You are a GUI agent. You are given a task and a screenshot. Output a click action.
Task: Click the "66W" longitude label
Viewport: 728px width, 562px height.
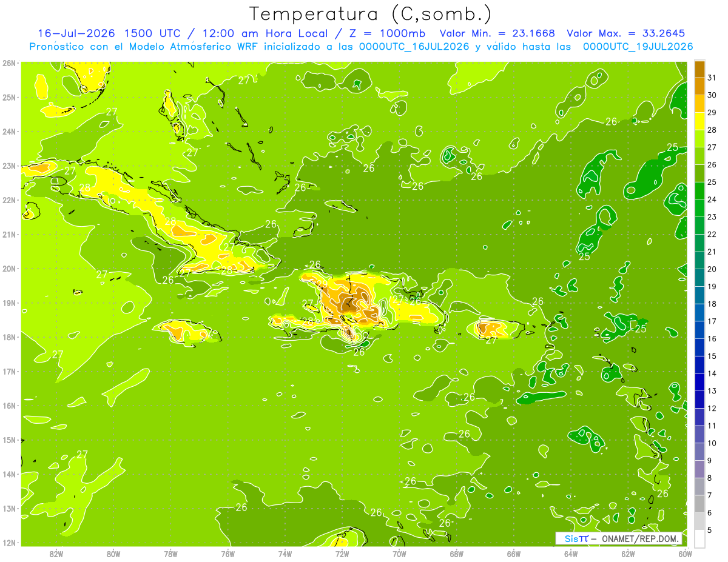(x=513, y=554)
